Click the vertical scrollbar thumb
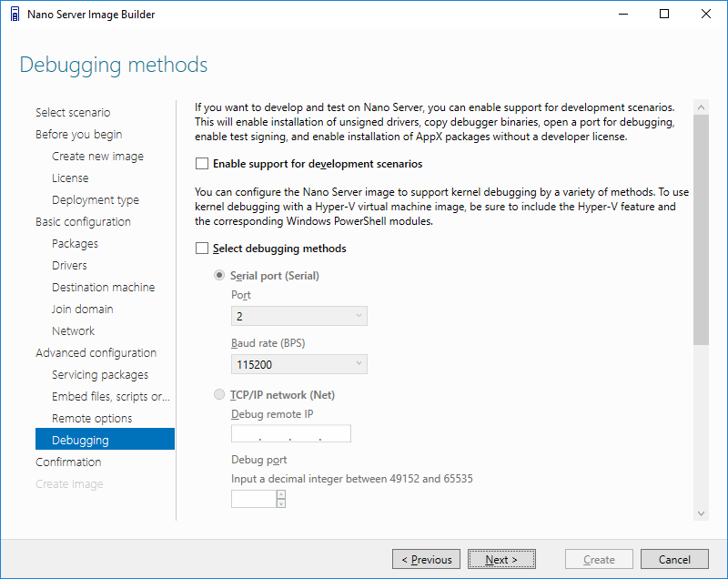 pos(701,229)
